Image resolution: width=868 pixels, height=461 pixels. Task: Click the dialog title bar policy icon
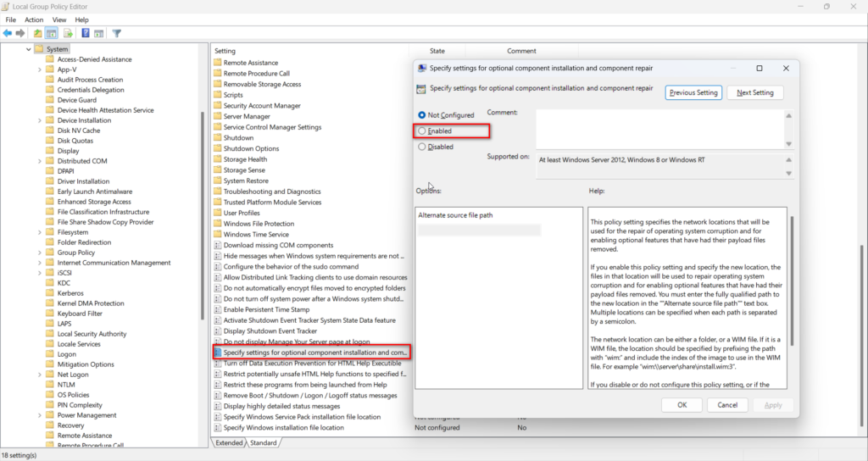[x=422, y=68]
